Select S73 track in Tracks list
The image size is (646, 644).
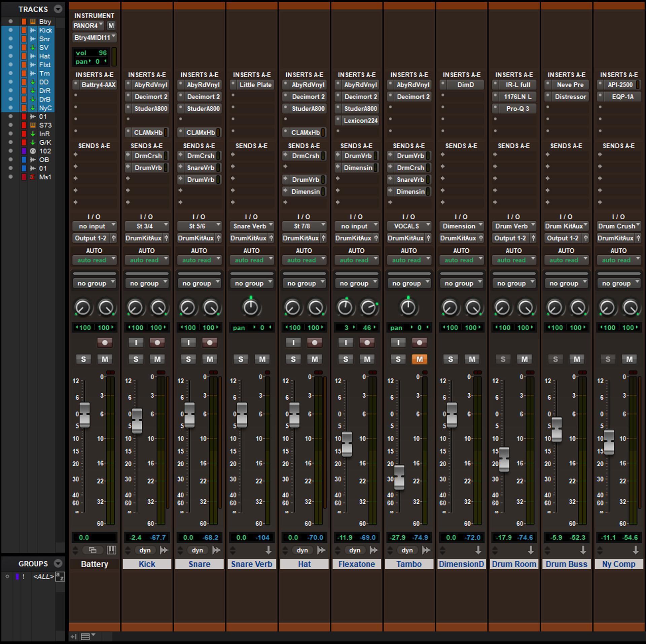point(45,125)
